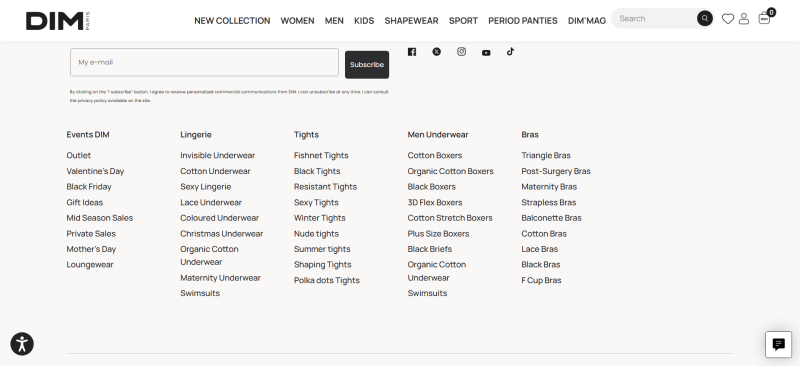Open Nude tights link
Image resolution: width=800 pixels, height=366 pixels.
pyautogui.click(x=316, y=234)
